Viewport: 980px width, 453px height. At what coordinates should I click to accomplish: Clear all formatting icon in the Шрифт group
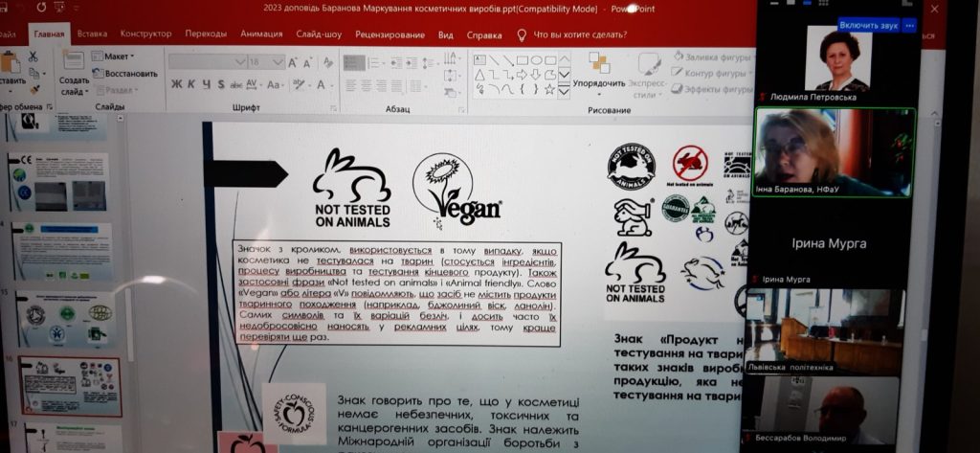(x=328, y=62)
